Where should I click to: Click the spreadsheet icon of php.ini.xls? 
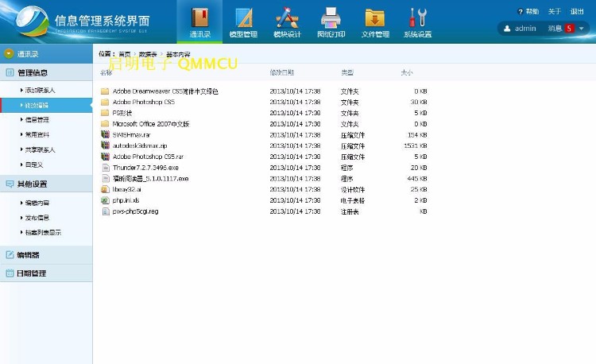pos(105,200)
